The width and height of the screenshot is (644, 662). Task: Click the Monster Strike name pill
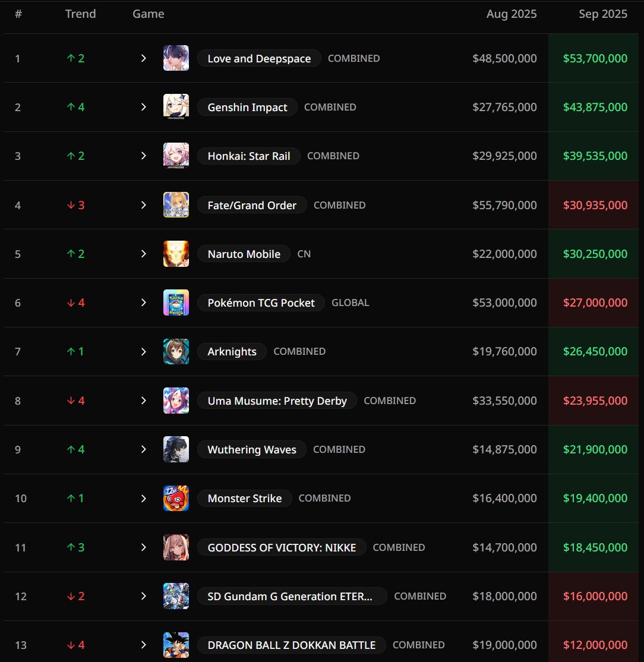(245, 498)
